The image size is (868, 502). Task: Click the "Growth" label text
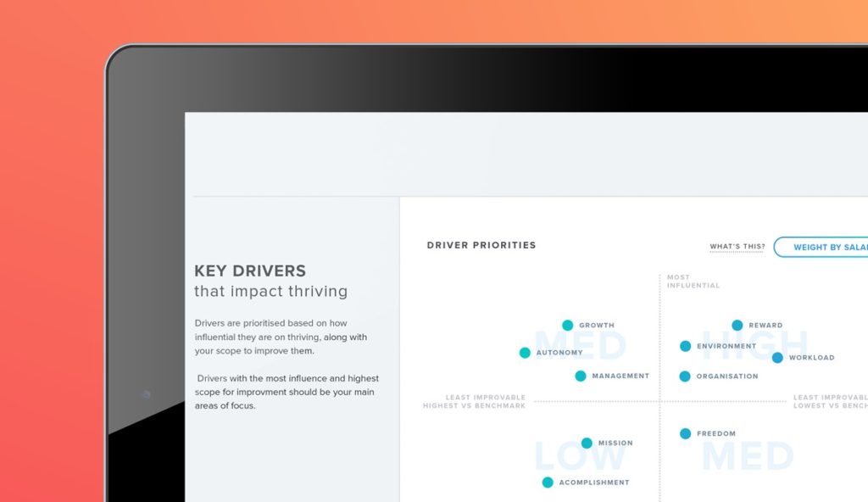click(597, 326)
